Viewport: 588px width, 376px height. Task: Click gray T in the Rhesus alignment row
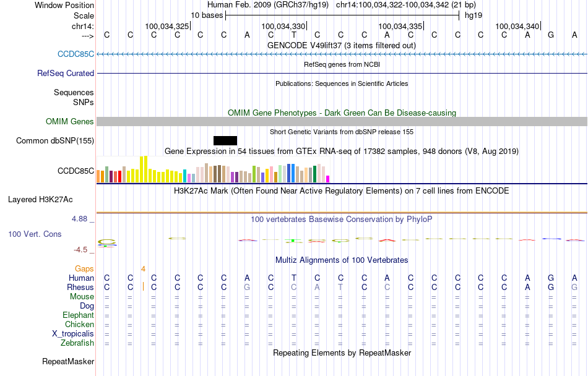(340, 287)
